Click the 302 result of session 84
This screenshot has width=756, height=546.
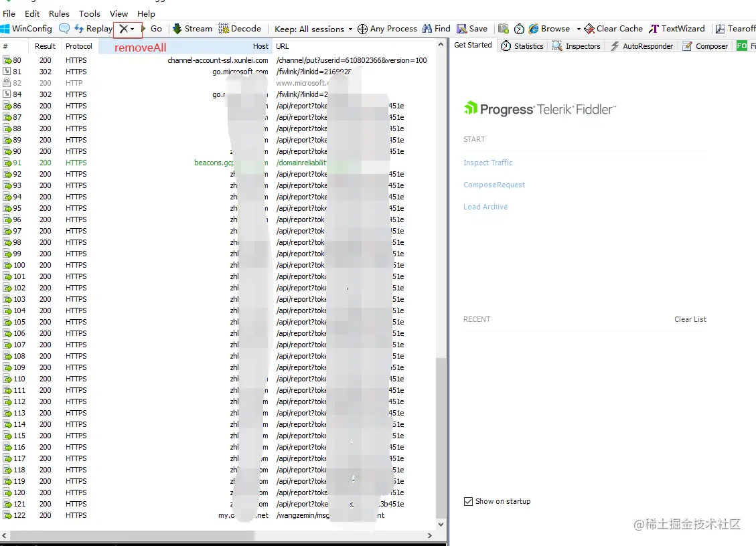pyautogui.click(x=46, y=94)
